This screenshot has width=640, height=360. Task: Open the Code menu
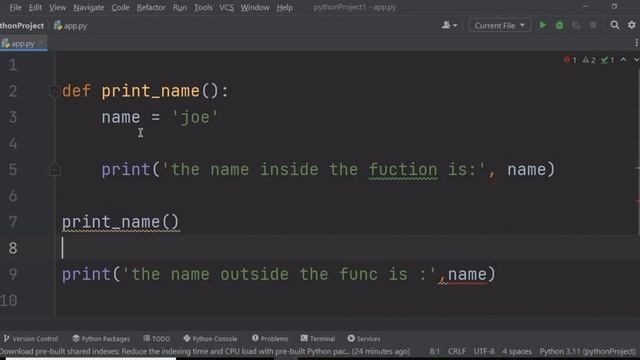(120, 7)
